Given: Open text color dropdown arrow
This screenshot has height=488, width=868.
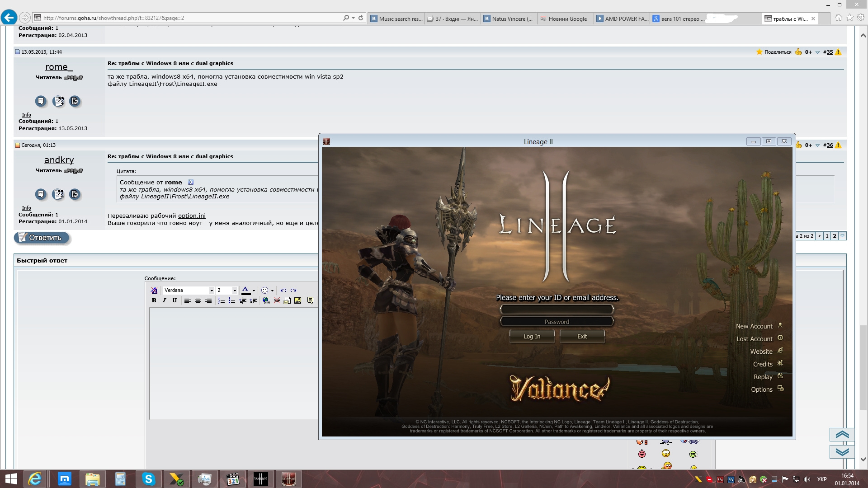Looking at the screenshot, I should click(x=254, y=291).
